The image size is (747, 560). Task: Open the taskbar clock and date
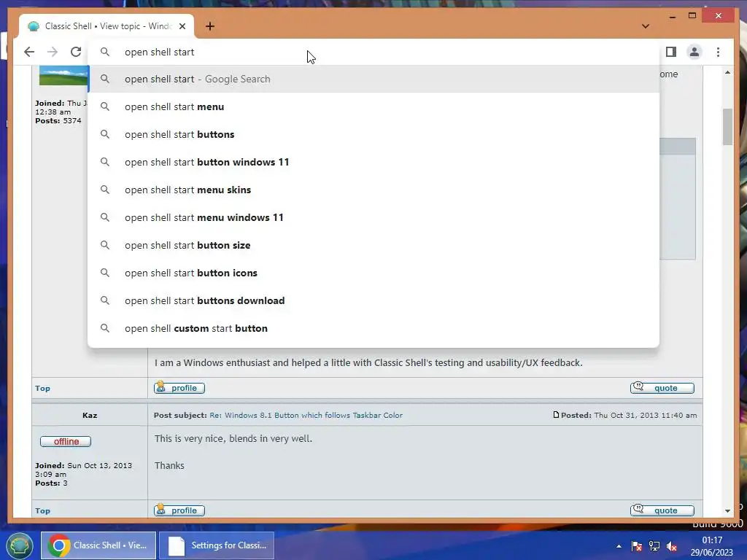point(712,546)
